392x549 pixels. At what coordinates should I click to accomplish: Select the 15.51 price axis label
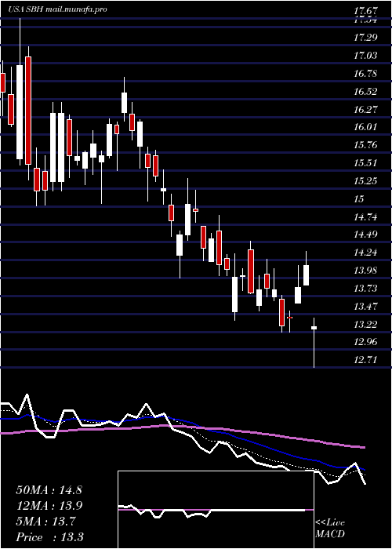(365, 163)
